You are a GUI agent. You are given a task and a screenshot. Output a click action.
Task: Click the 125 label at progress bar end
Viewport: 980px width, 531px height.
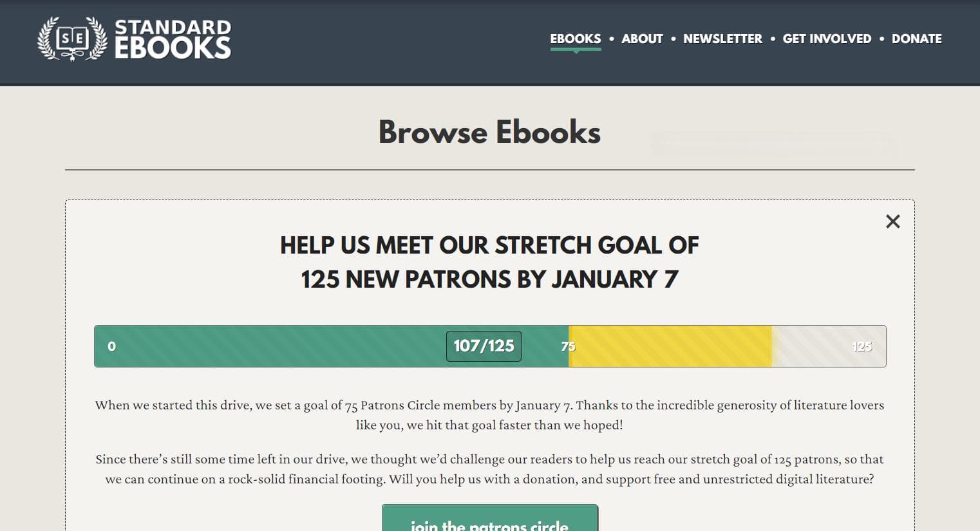click(862, 346)
